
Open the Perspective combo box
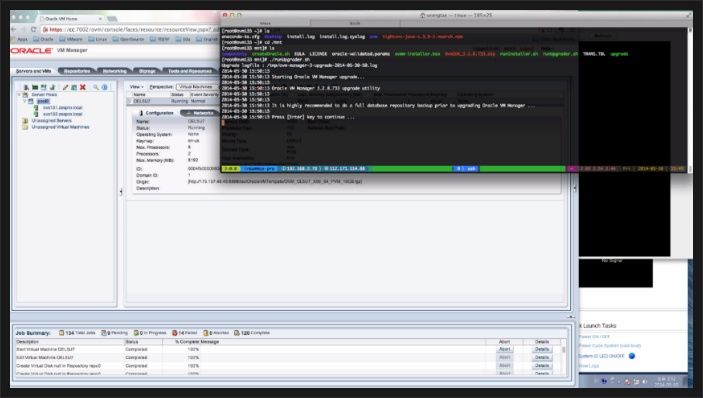coord(198,87)
